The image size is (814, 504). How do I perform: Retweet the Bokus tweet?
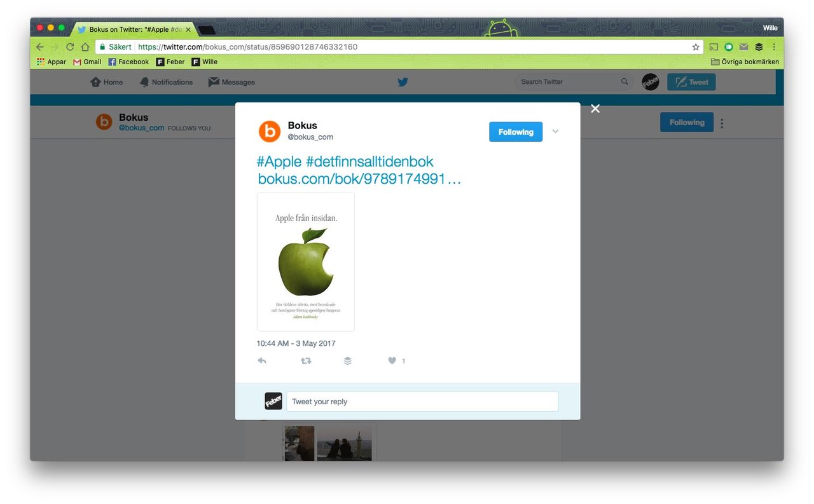click(x=306, y=360)
